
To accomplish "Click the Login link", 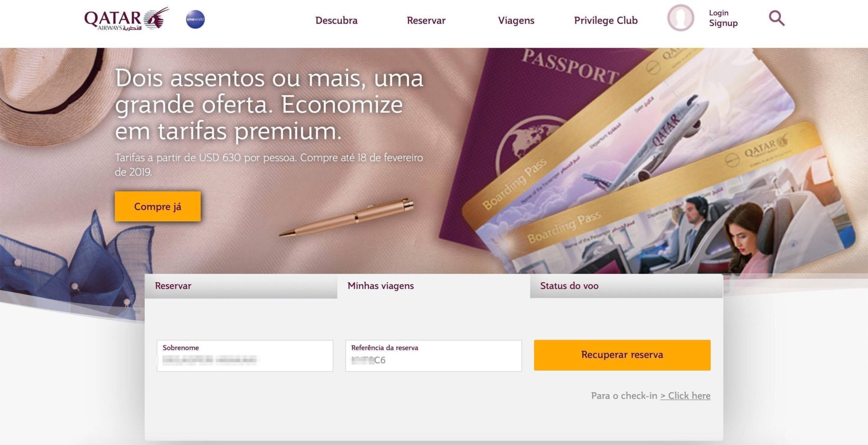I will pyautogui.click(x=719, y=13).
